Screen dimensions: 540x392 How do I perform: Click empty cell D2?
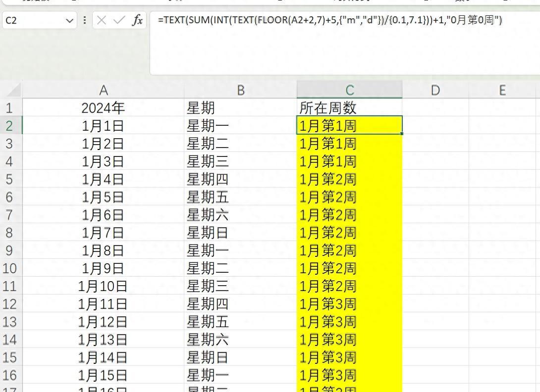click(x=435, y=126)
